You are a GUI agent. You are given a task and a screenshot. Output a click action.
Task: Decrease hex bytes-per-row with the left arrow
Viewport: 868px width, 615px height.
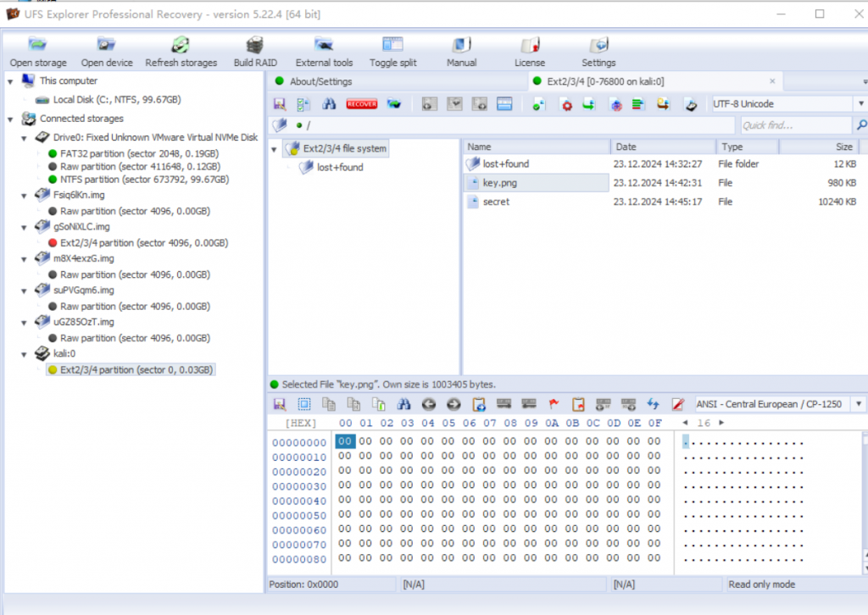pyautogui.click(x=685, y=423)
